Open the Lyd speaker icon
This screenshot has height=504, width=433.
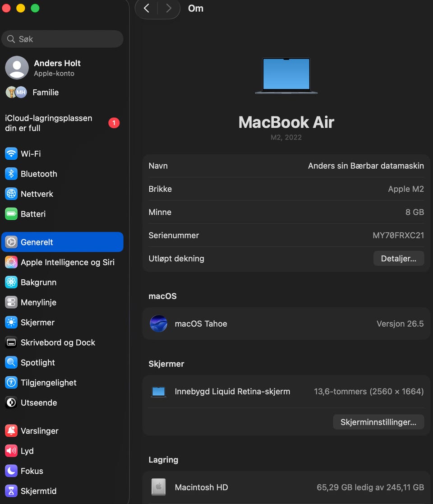11,451
